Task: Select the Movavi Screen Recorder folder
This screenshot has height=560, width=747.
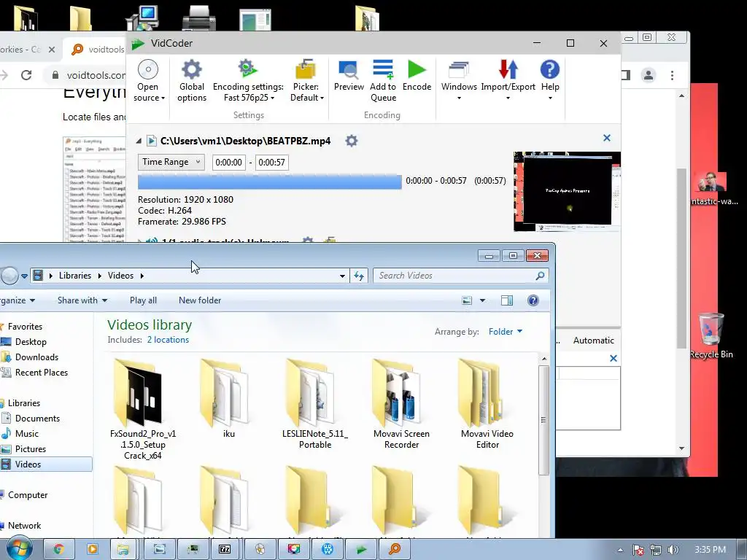Action: (401, 404)
